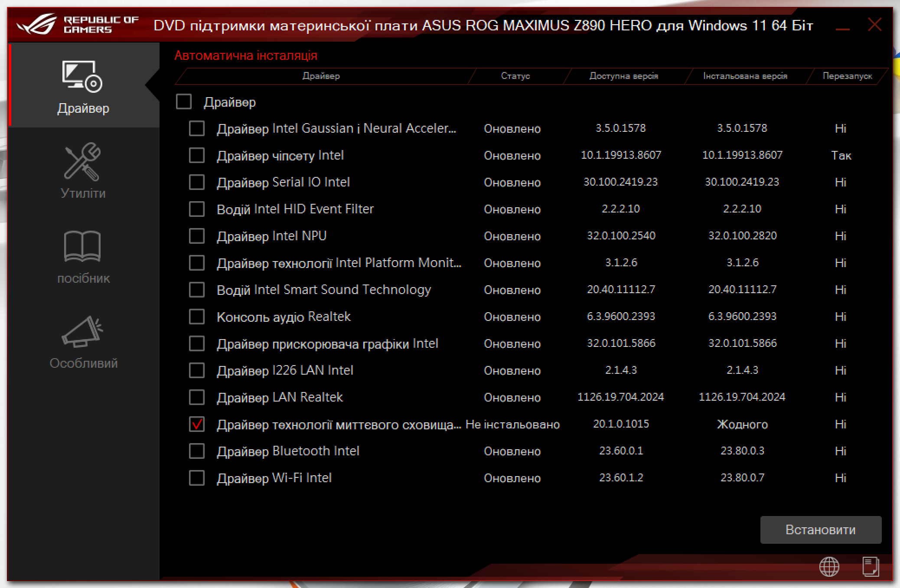Select the Водій Intel HID Event Filter name
This screenshot has height=588, width=900.
(295, 209)
